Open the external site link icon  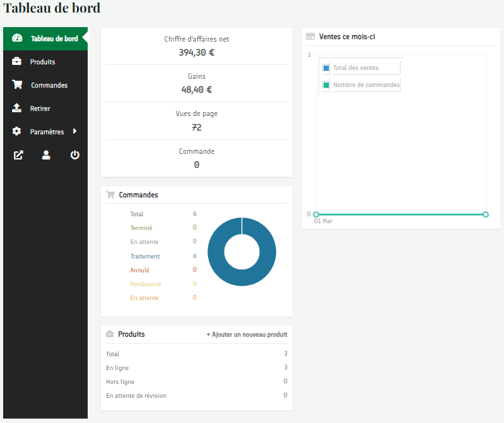tap(18, 155)
